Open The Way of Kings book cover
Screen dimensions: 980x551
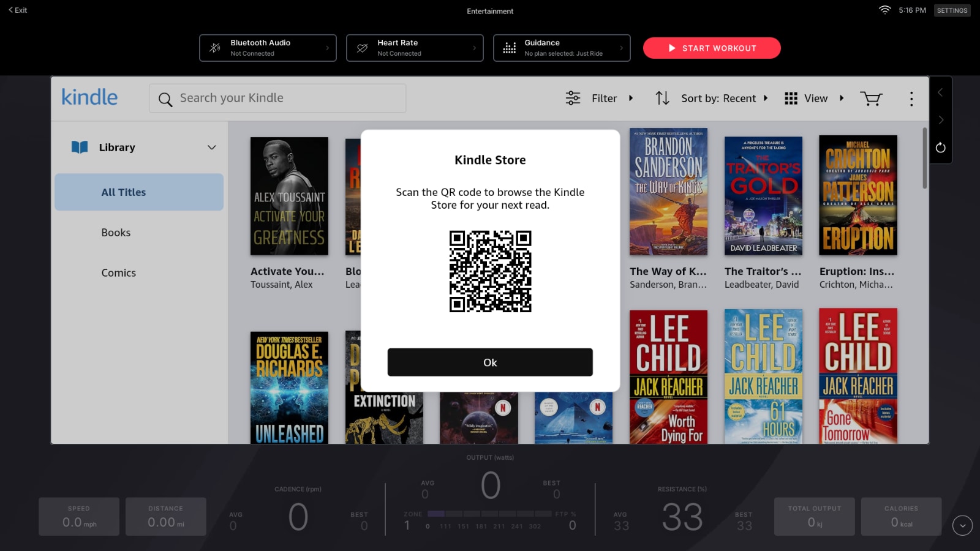(x=668, y=192)
